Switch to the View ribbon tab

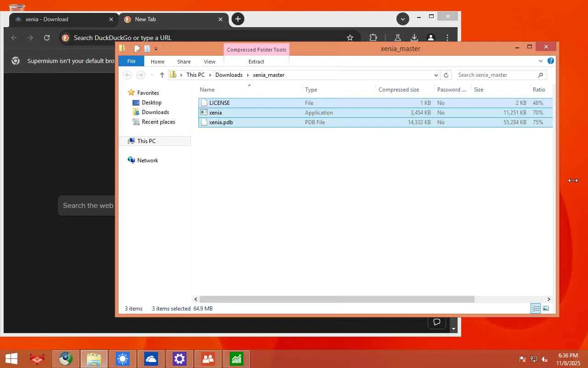click(x=209, y=62)
